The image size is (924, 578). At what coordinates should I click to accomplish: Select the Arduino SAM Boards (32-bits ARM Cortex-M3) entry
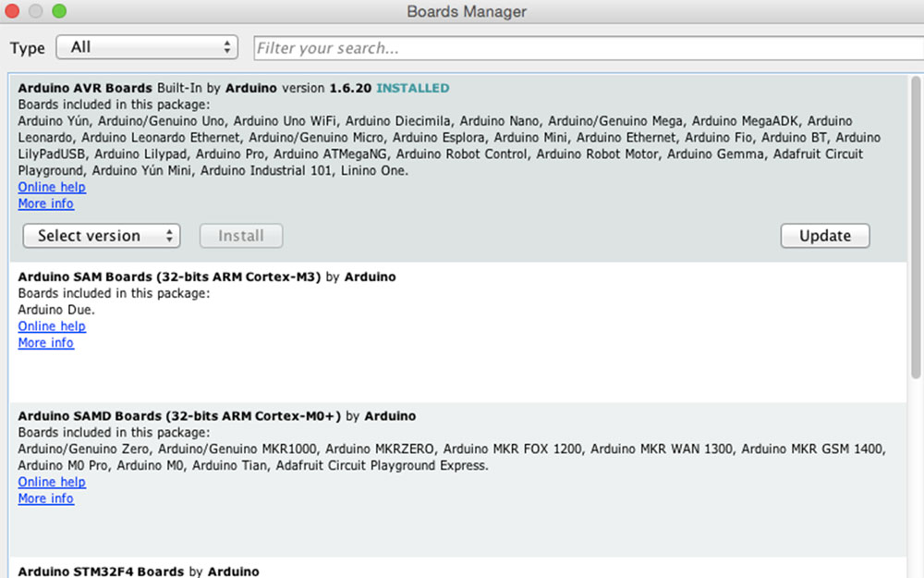pyautogui.click(x=457, y=332)
